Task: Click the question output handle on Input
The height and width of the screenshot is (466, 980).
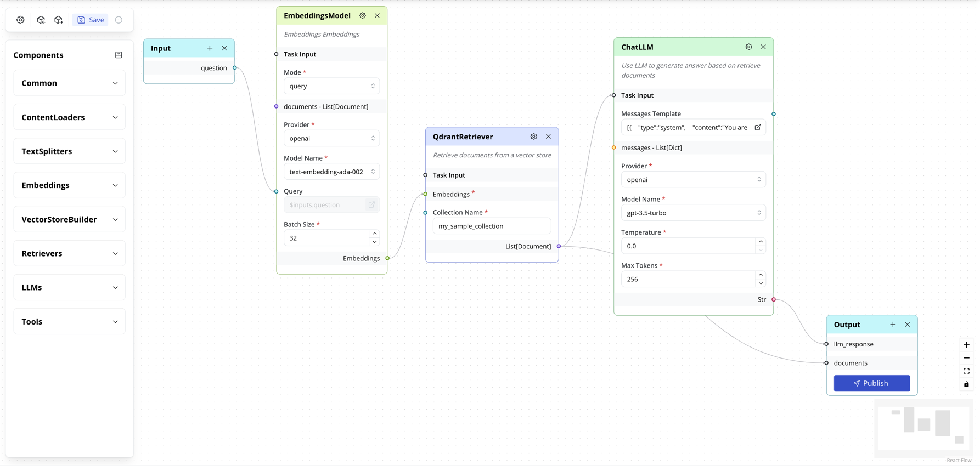Action: tap(235, 68)
